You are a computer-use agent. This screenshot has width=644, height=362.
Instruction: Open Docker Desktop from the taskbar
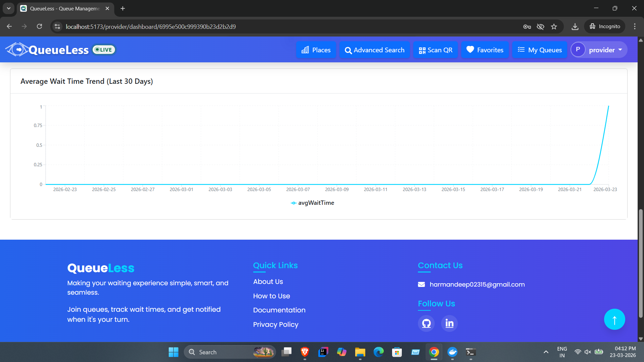452,352
